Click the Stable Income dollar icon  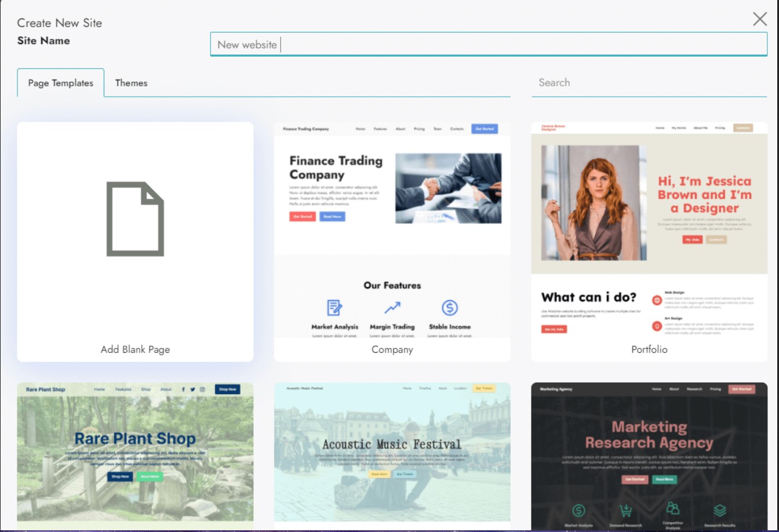(450, 307)
